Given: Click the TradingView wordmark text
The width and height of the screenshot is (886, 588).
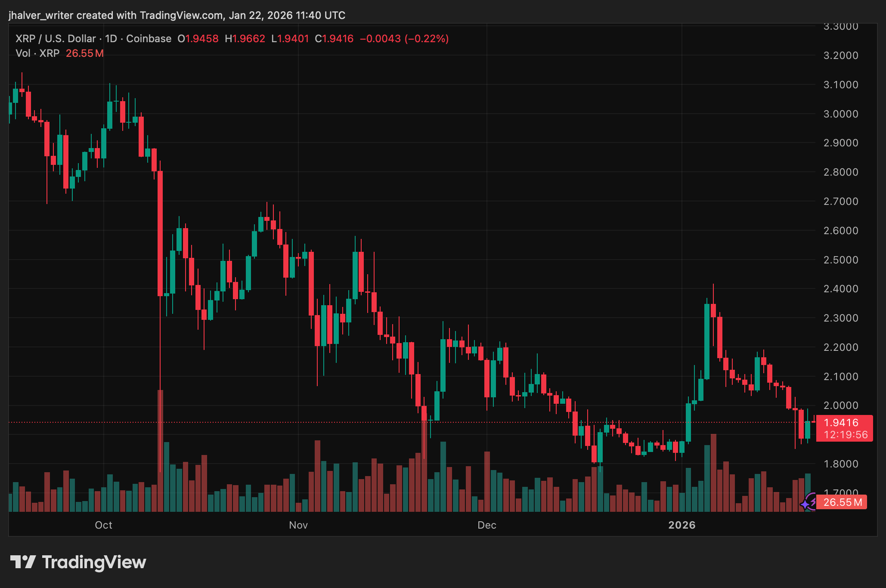Looking at the screenshot, I should click(x=94, y=562).
